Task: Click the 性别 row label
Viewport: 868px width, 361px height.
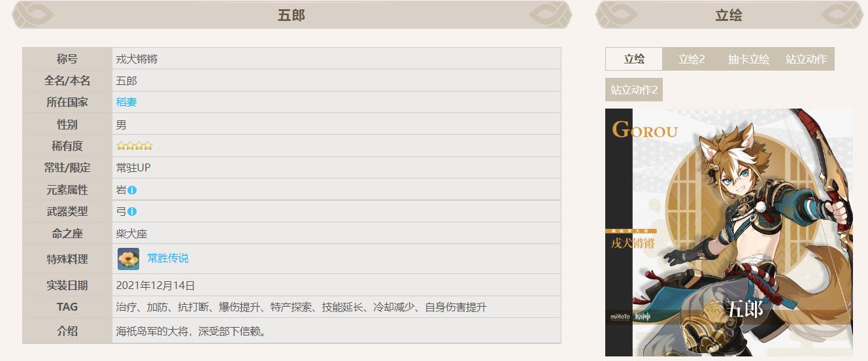Action: 67,124
